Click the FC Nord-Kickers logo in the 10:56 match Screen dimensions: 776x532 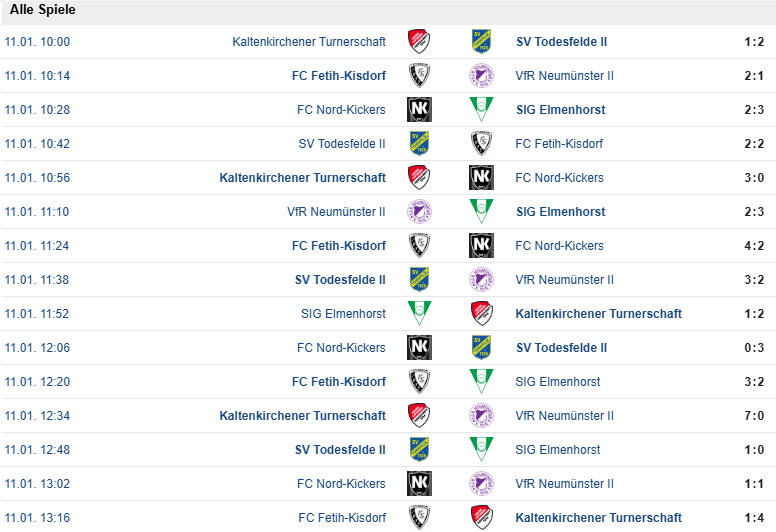point(481,178)
